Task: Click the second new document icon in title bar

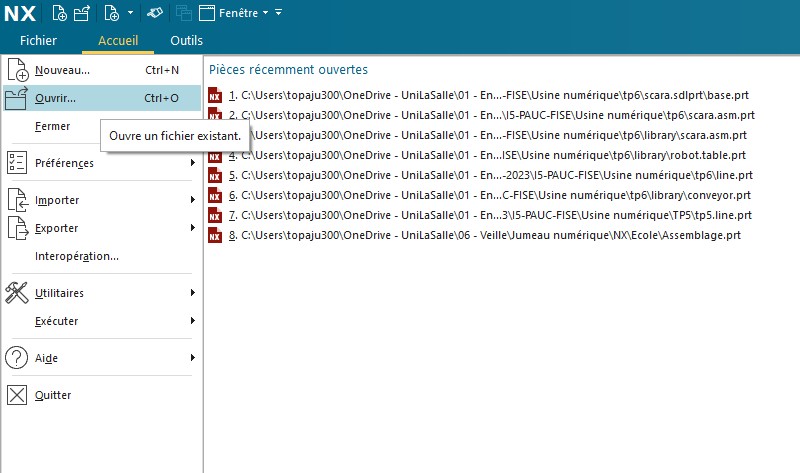Action: coord(111,13)
